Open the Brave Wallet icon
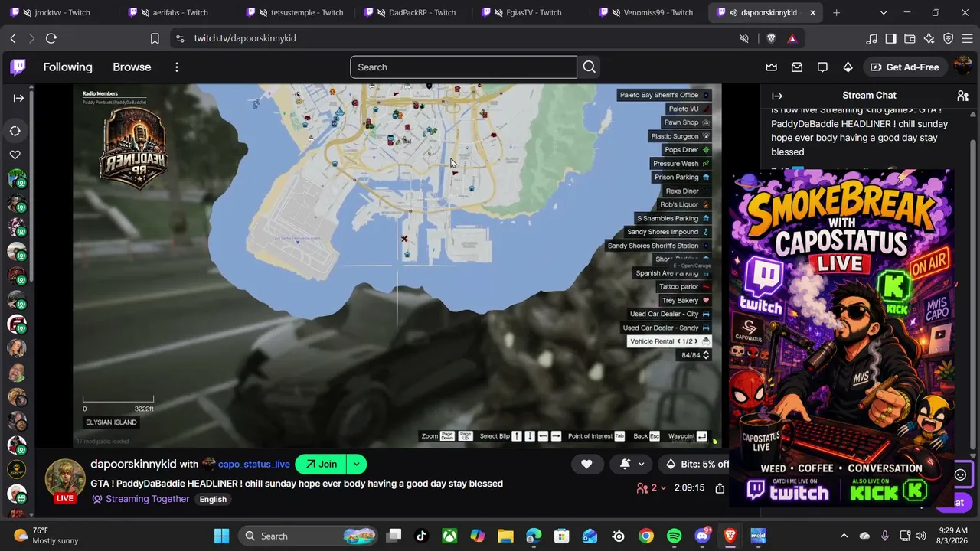980x551 pixels. (x=910, y=38)
